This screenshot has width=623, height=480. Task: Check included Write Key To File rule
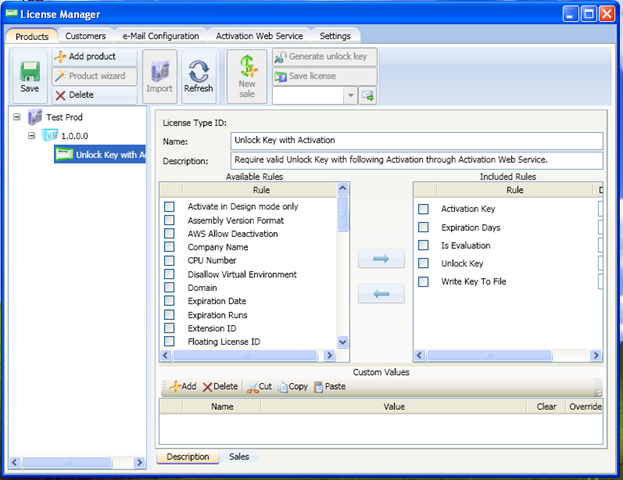click(424, 282)
